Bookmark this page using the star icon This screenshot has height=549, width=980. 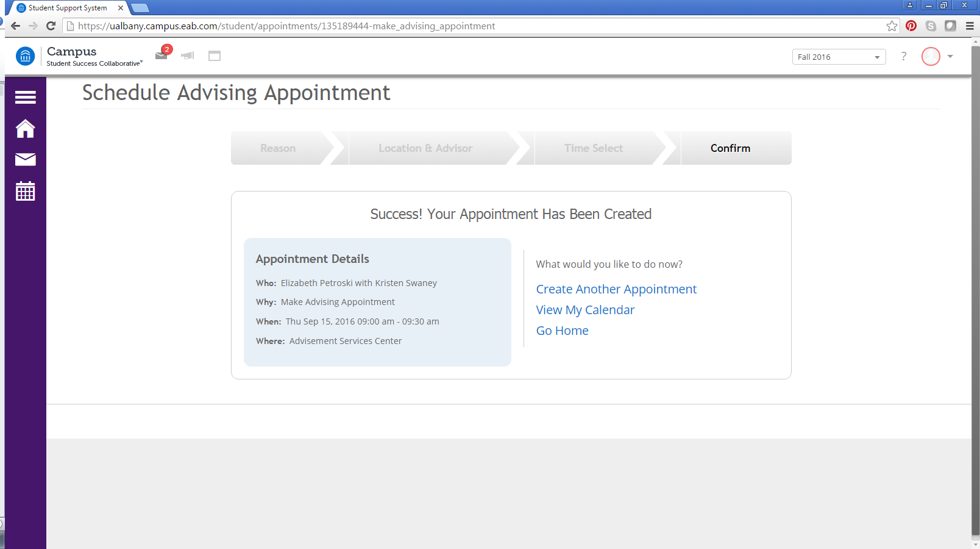(x=892, y=26)
